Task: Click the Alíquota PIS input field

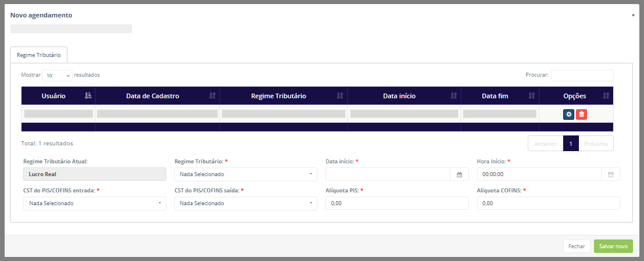Action: pos(397,203)
